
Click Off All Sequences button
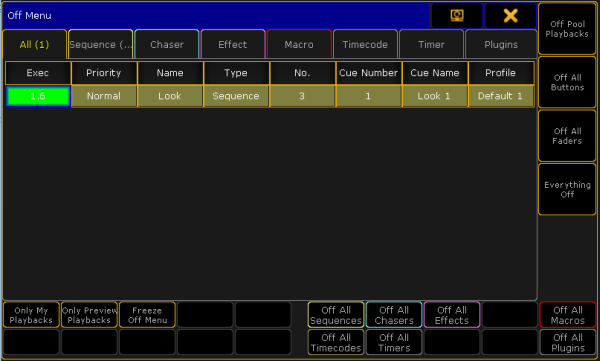point(336,315)
